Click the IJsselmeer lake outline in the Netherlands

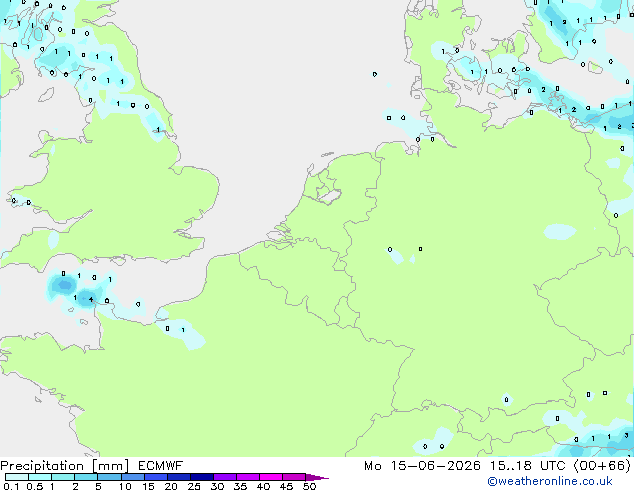(328, 192)
